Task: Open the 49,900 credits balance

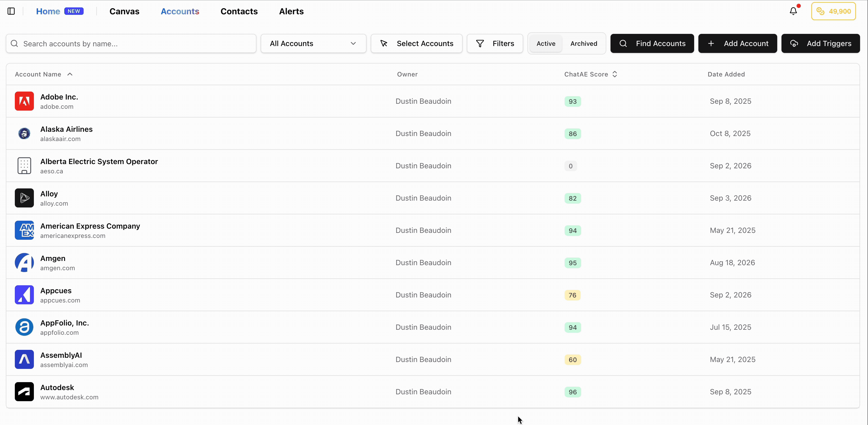Action: 833,11
